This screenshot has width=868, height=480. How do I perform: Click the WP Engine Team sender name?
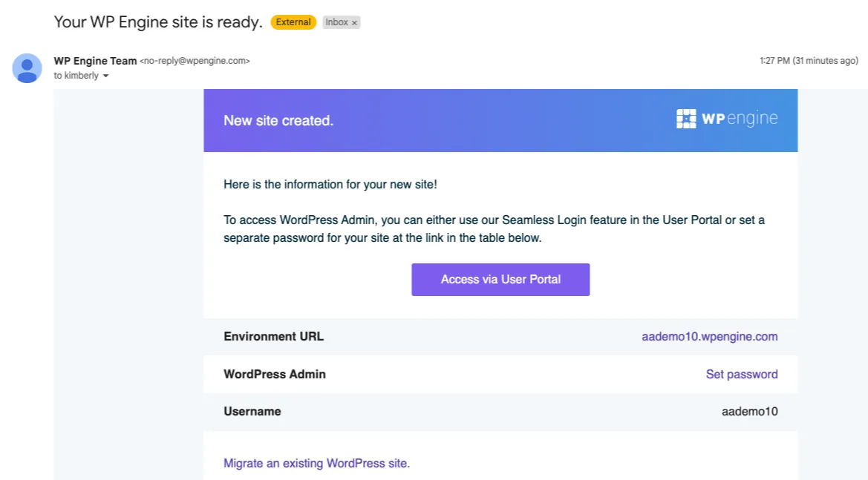pyautogui.click(x=95, y=61)
